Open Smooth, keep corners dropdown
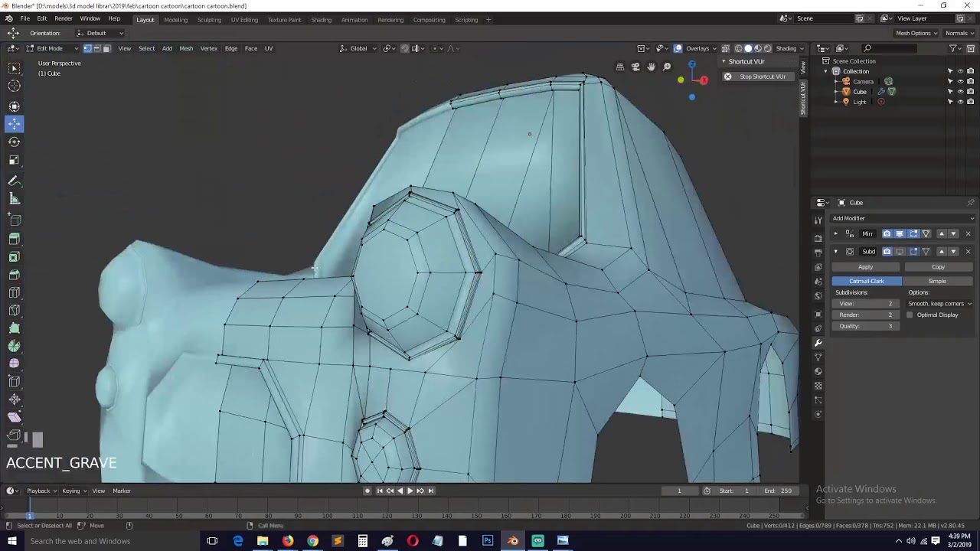Screen dimensions: 980x551 [940, 304]
